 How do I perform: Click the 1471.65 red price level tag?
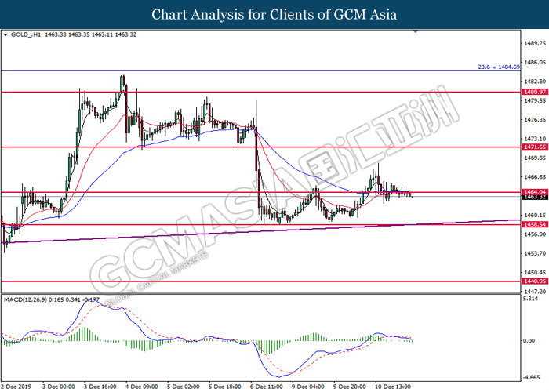534,147
